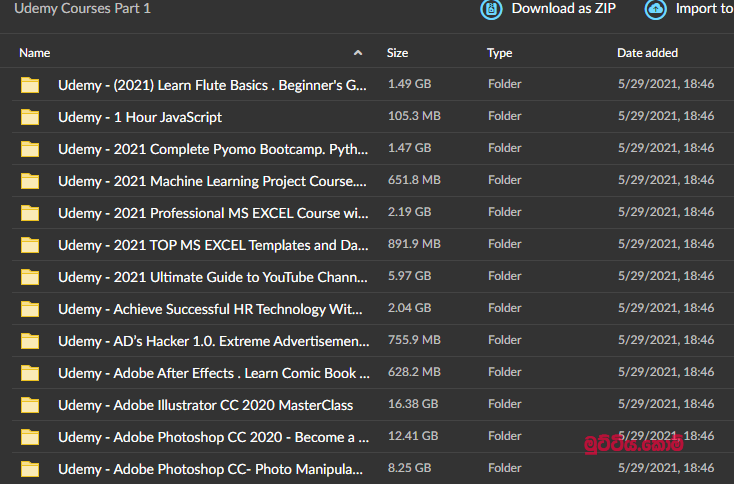The image size is (734, 484).
Task: Click folder icon of Complete Pyomo Bootcamp
Action: pos(30,149)
